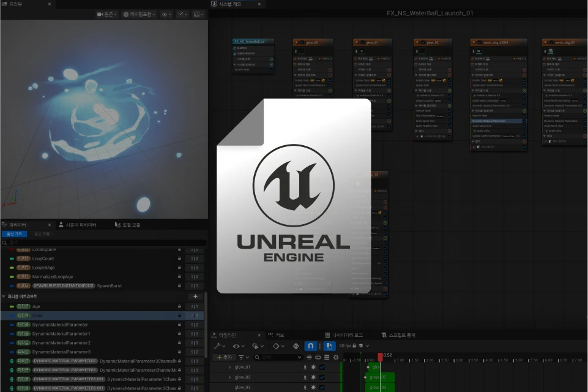Toggle the magnet snapping button in timeline
This screenshot has height=392, width=588.
[x=310, y=346]
